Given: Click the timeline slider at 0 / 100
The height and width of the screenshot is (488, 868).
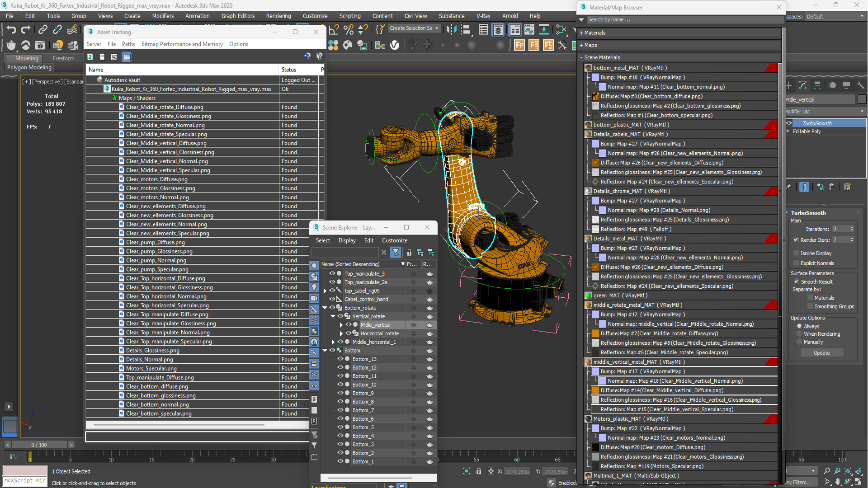Looking at the screenshot, I should pos(39,445).
